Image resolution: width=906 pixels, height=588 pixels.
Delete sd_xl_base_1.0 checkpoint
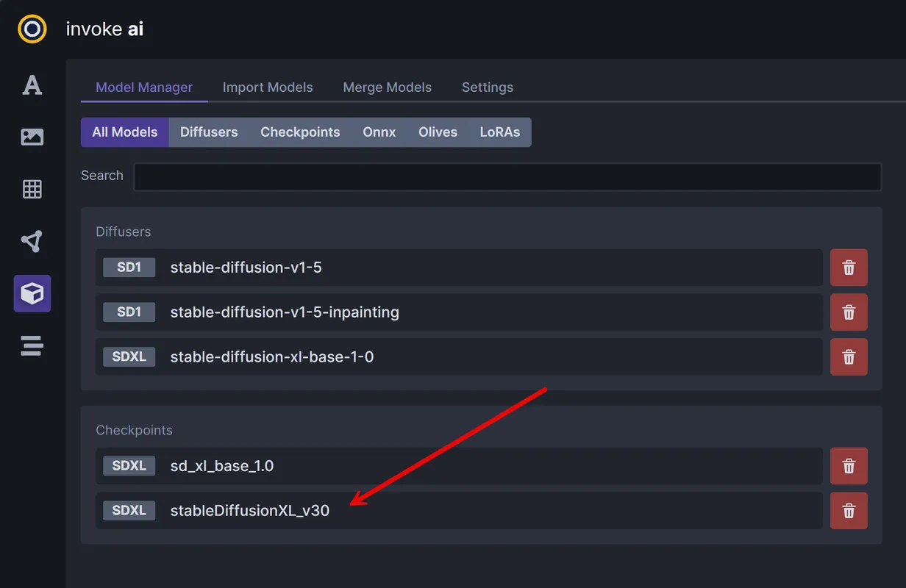(849, 466)
